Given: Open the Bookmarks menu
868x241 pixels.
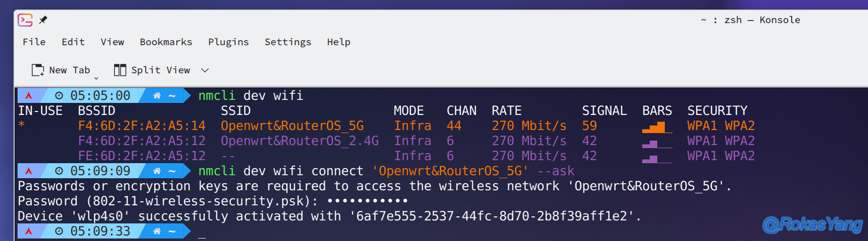Looking at the screenshot, I should point(166,42).
